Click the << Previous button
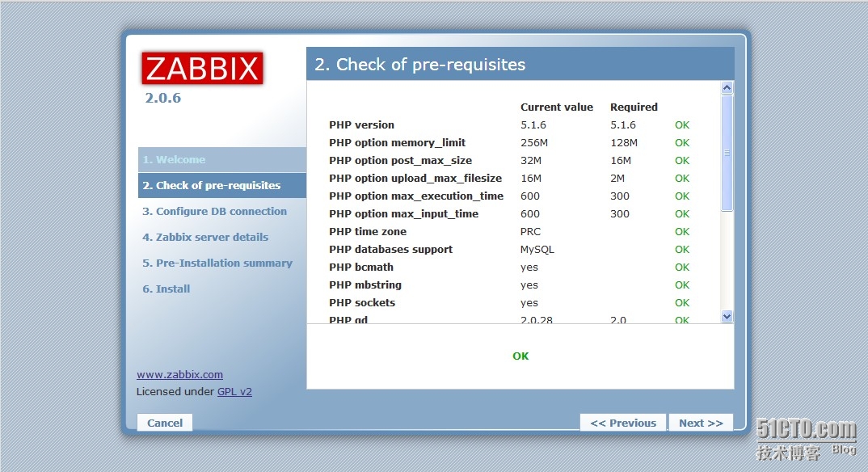The height and width of the screenshot is (472, 868). point(623,423)
